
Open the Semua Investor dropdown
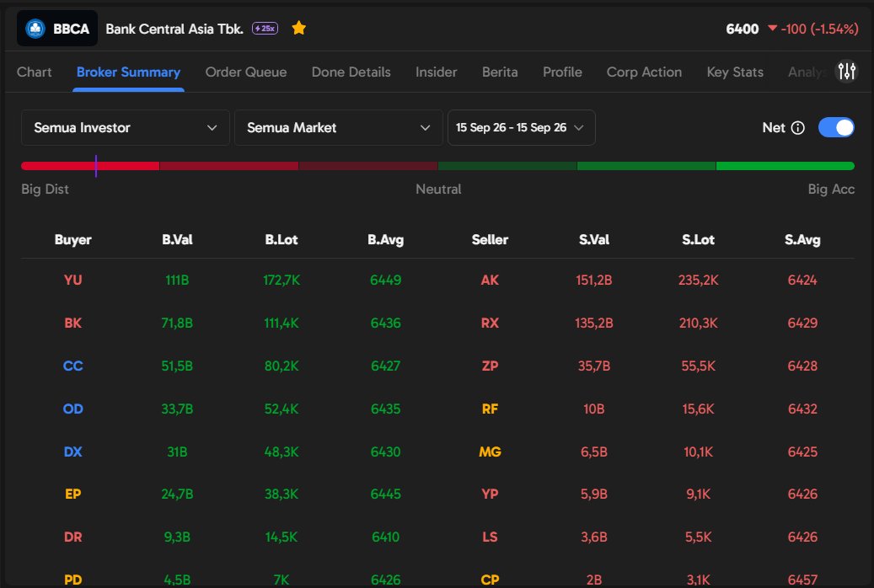pos(126,128)
